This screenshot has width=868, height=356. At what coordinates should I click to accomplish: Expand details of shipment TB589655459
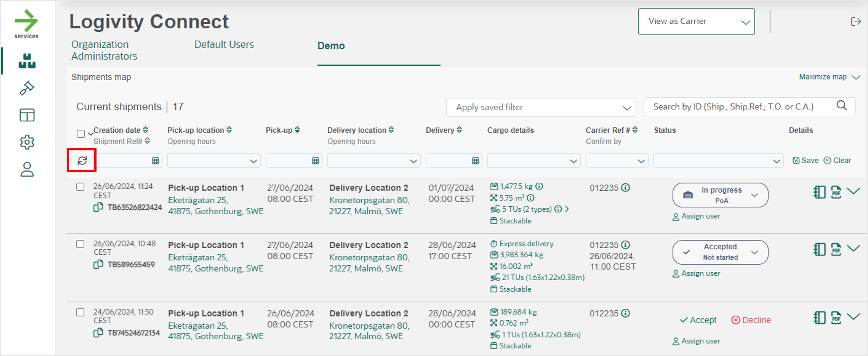click(x=854, y=248)
